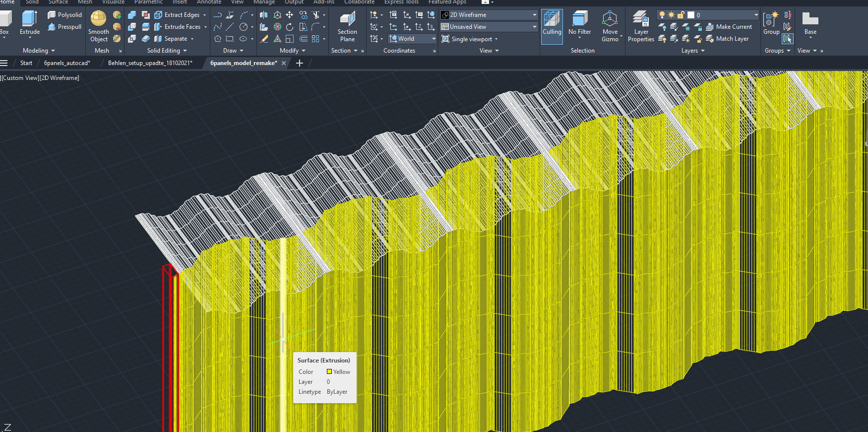Expand the Draw panel
Viewport: 868px width, 432px height.
pos(233,51)
